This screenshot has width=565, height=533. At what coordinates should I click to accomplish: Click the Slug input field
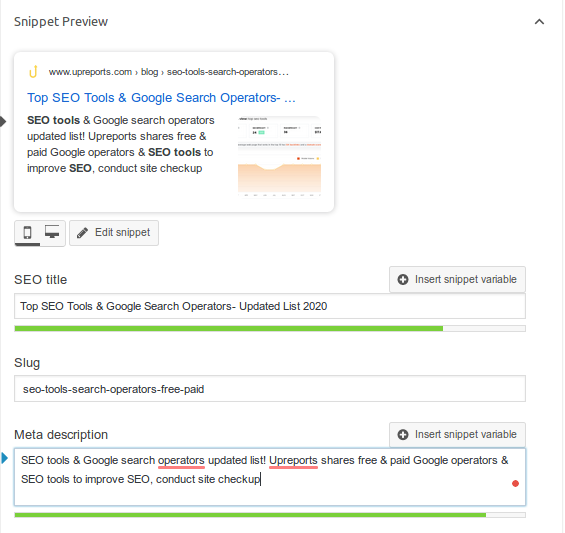tap(270, 389)
